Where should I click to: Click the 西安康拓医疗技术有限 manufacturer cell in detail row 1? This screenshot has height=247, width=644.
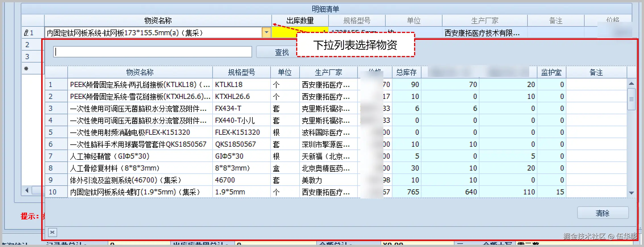pyautogui.click(x=485, y=33)
